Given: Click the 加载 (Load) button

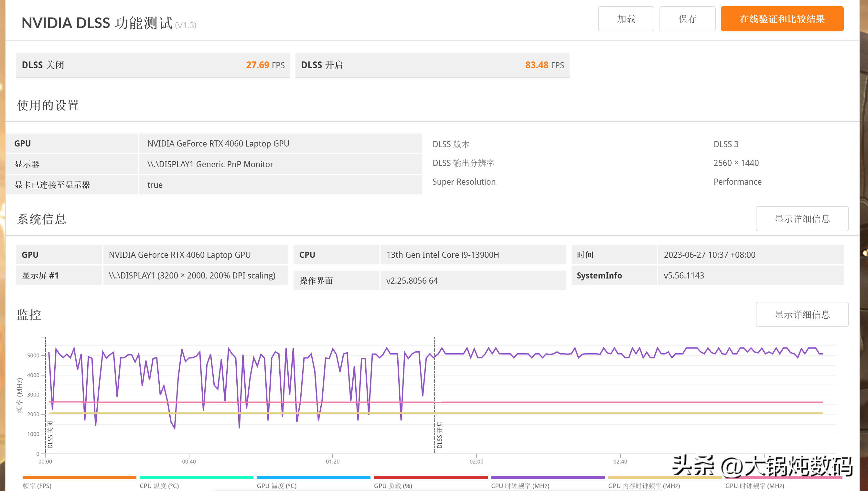Looking at the screenshot, I should coord(626,19).
